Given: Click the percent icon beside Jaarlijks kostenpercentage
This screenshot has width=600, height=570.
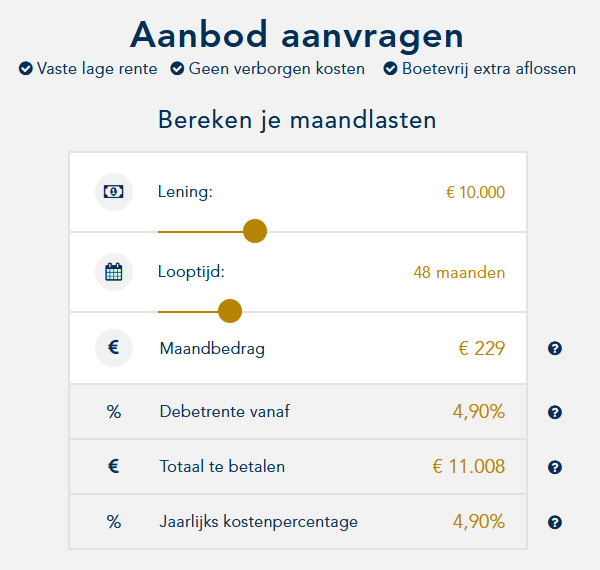Looking at the screenshot, I should click(114, 521).
